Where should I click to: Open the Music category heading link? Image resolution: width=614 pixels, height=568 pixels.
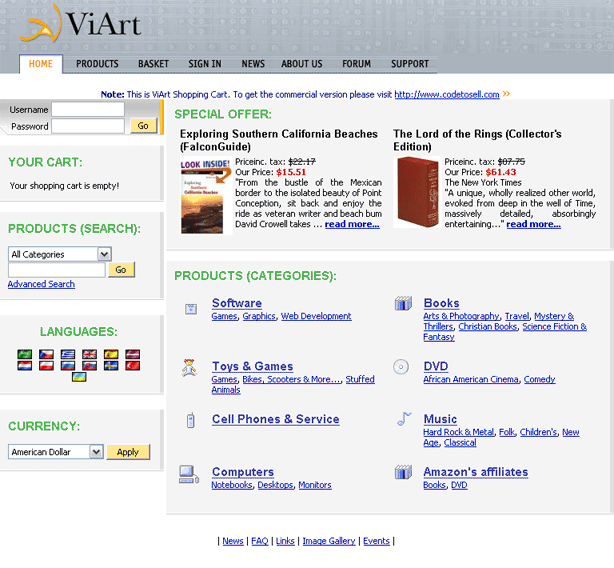coord(440,419)
